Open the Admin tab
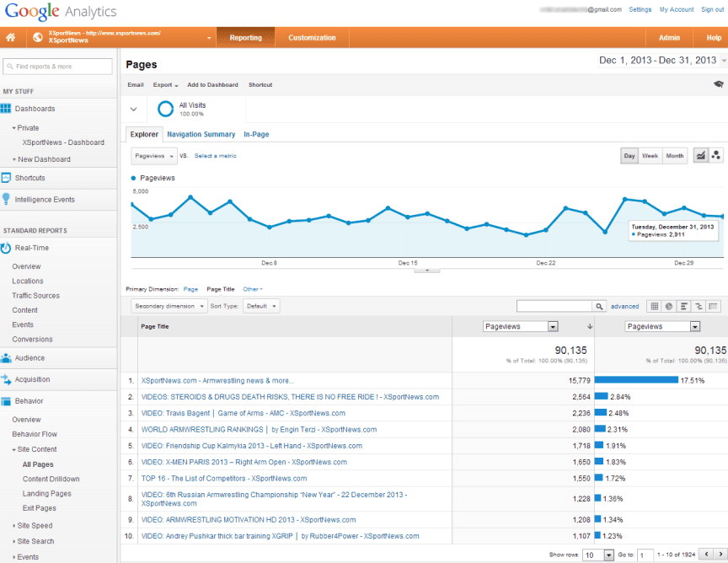 click(669, 38)
